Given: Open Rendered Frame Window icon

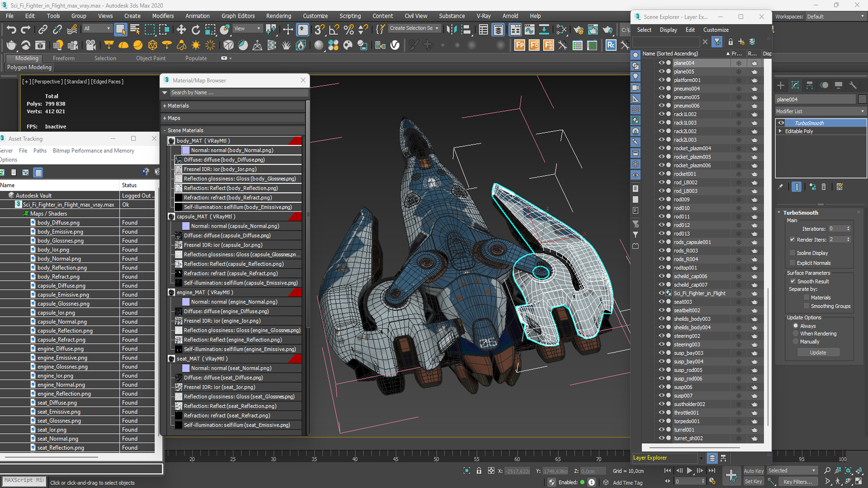Looking at the screenshot, I should click(593, 30).
